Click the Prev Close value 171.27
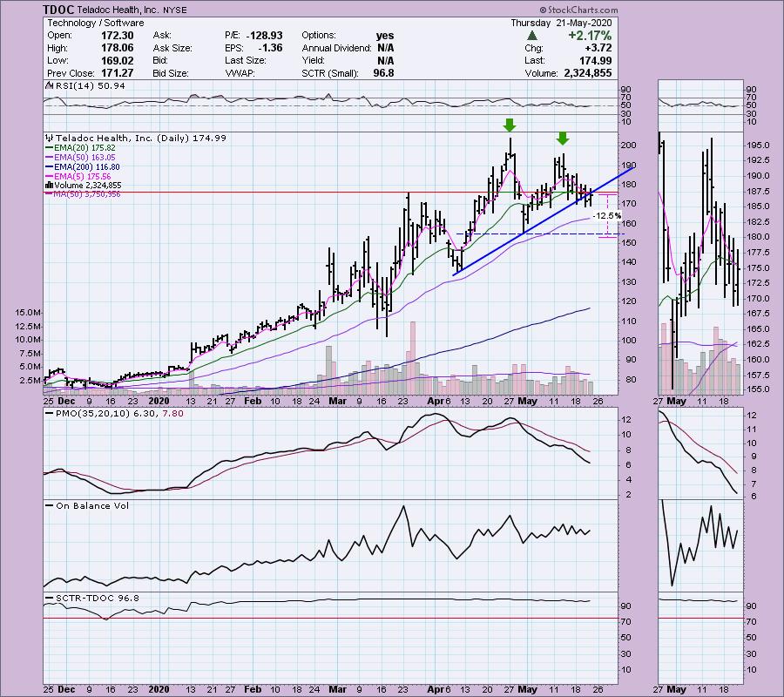784x697 pixels. click(118, 73)
